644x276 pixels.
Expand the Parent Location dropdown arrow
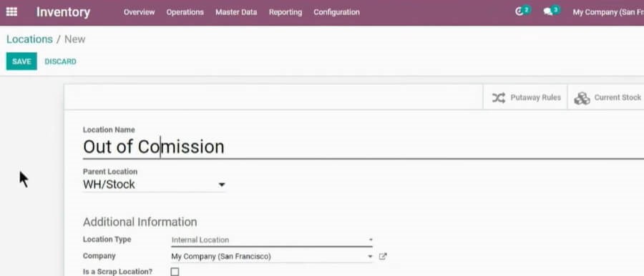[x=221, y=184]
